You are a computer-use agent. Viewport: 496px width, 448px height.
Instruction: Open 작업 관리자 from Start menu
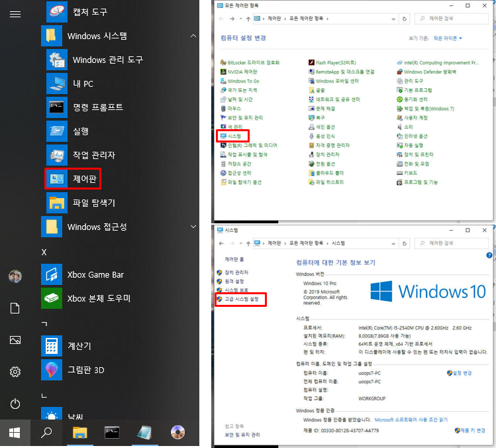(x=81, y=155)
